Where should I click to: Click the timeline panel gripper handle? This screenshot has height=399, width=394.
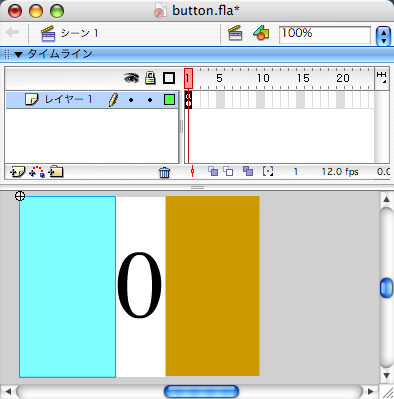[x=7, y=54]
